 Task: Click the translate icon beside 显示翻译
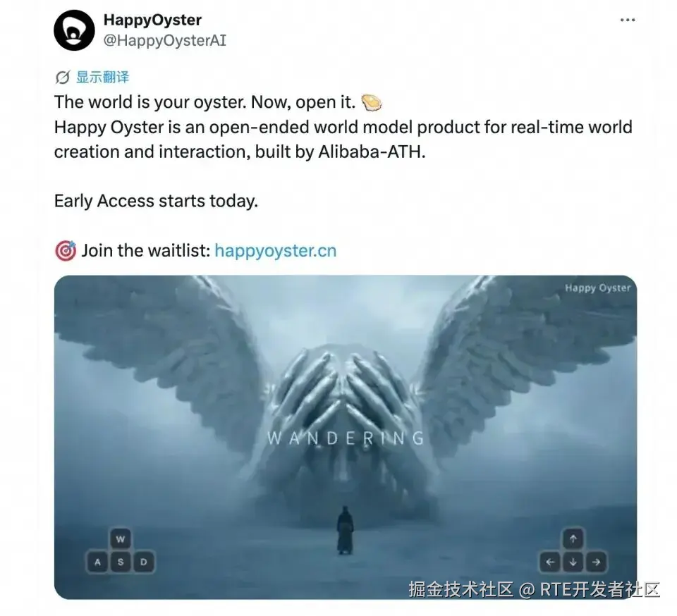click(63, 78)
